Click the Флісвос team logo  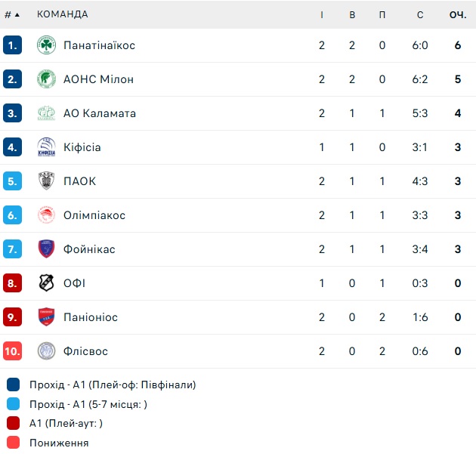click(46, 351)
